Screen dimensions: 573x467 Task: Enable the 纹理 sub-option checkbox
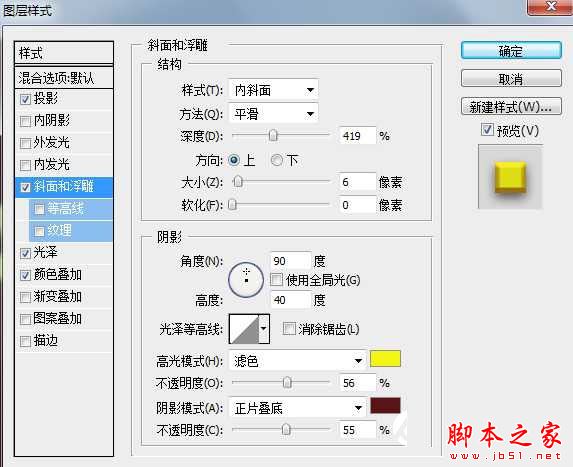coord(39,231)
